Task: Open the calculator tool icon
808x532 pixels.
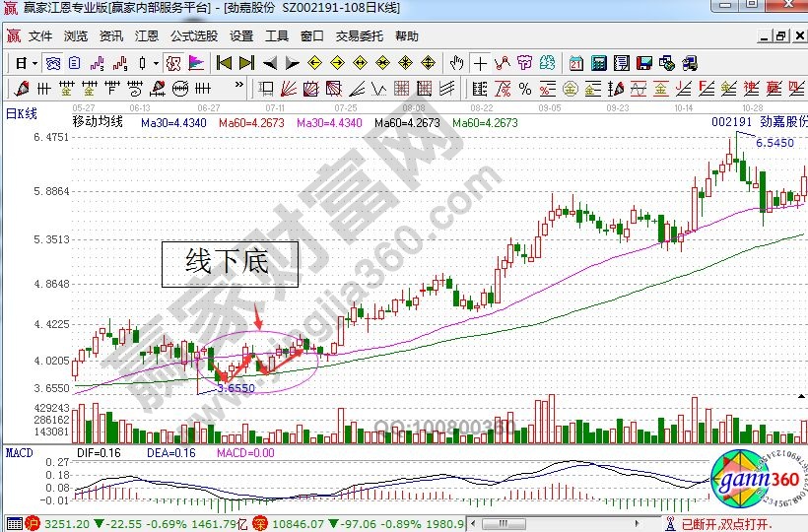Action: coord(598,63)
